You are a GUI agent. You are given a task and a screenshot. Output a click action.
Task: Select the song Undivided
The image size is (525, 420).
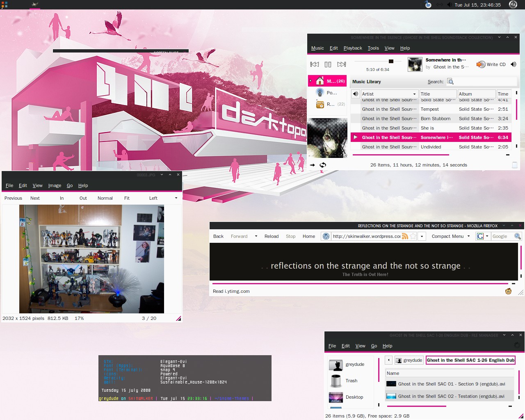coord(431,147)
